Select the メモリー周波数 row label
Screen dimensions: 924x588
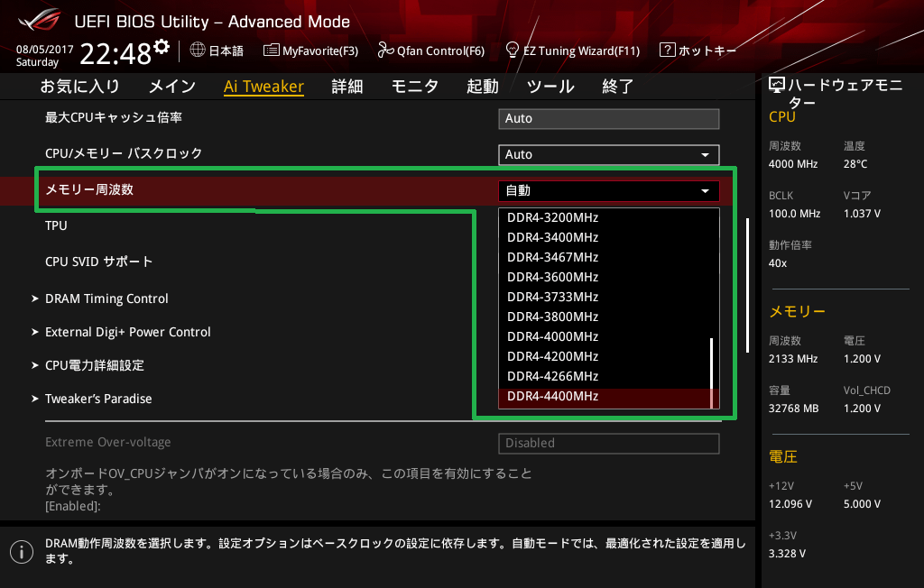click(89, 189)
